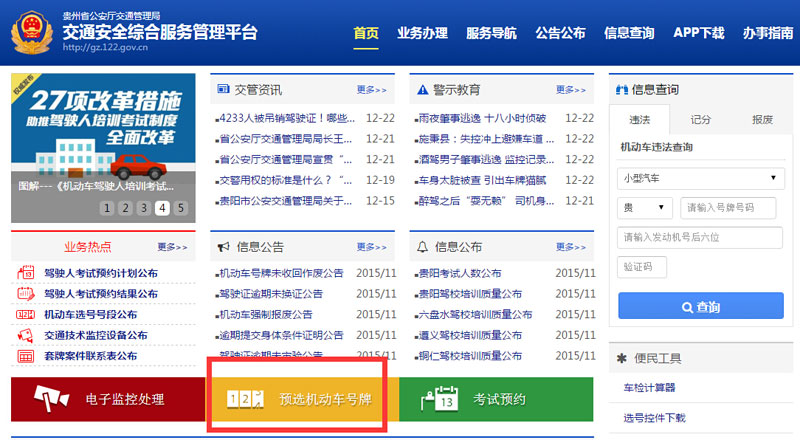Open the 电子监控处理 red button
This screenshot has width=800, height=440.
[x=108, y=399]
